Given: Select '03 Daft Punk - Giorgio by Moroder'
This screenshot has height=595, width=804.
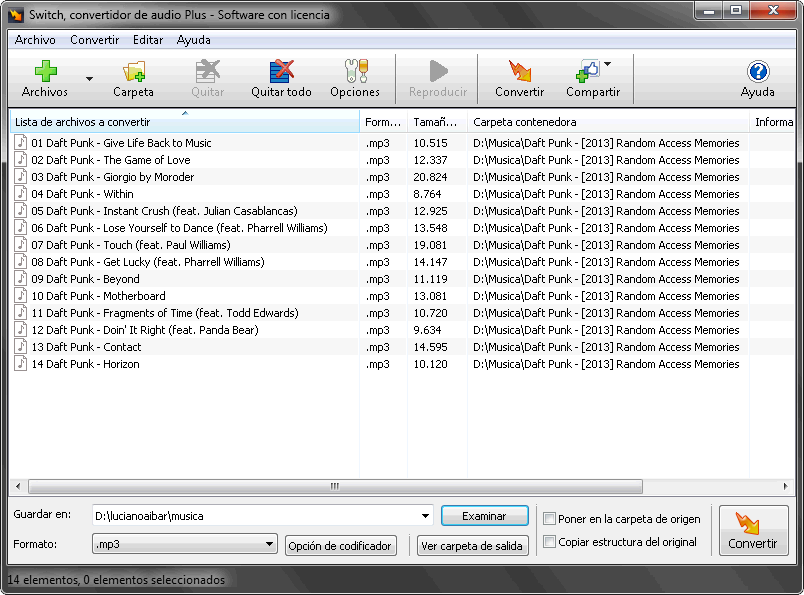Looking at the screenshot, I should pos(112,177).
